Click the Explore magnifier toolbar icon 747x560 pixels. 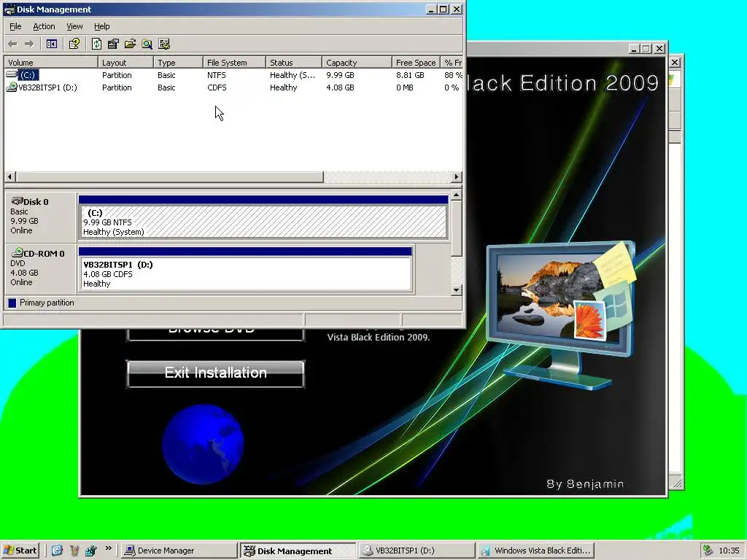[x=147, y=44]
